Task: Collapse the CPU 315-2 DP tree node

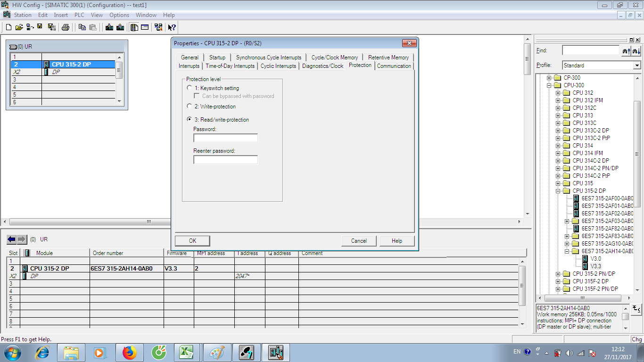Action: point(558,191)
